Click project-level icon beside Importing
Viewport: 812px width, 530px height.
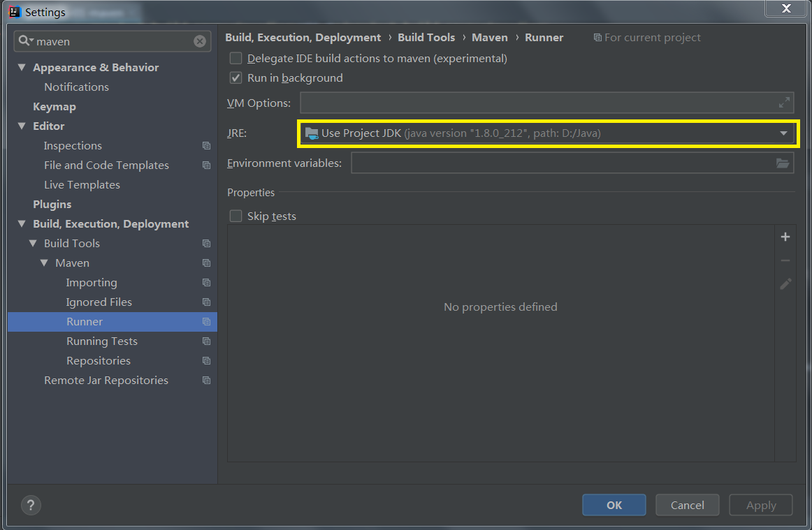point(207,283)
